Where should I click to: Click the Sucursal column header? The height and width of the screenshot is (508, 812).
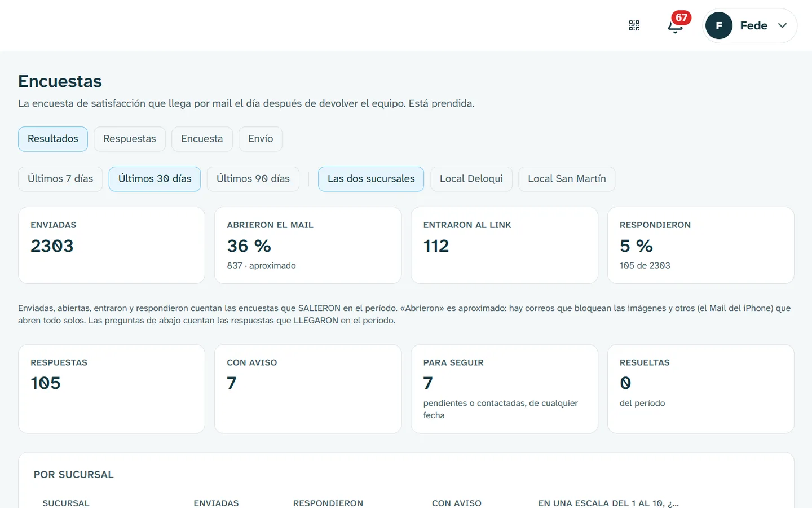[x=66, y=503]
